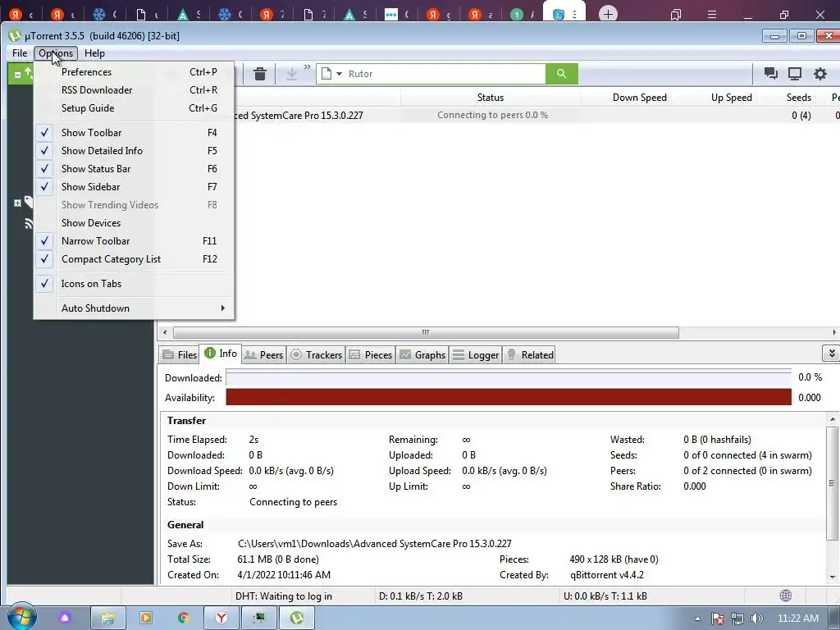Click the labels tag icon in sidebar

point(29,202)
